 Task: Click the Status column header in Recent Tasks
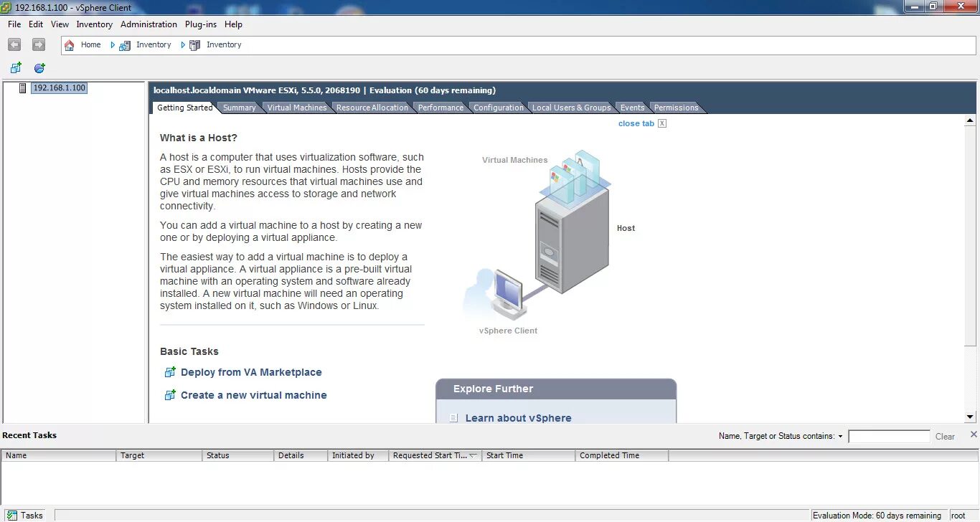click(238, 455)
